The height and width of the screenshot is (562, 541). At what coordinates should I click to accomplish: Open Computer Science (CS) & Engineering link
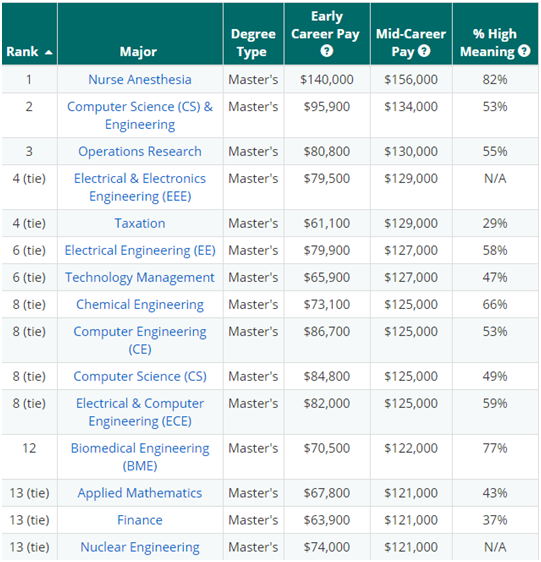pyautogui.click(x=140, y=115)
